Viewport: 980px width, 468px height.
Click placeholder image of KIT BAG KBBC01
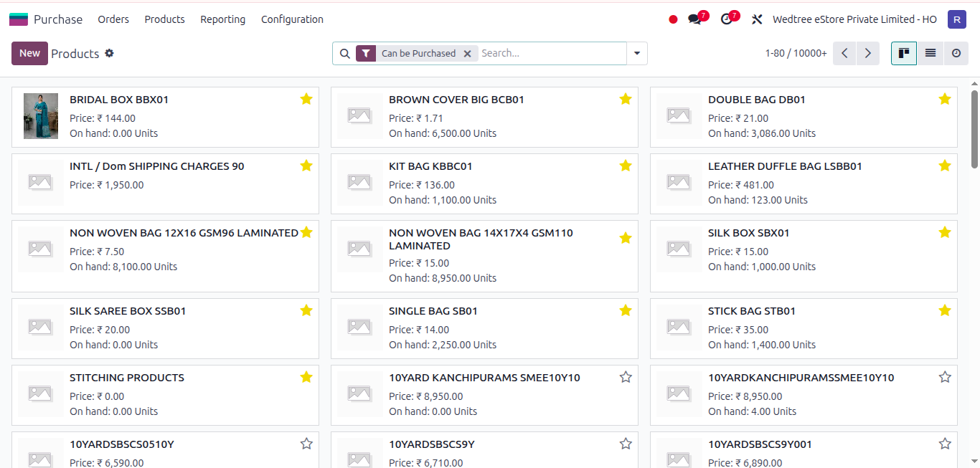(x=359, y=182)
